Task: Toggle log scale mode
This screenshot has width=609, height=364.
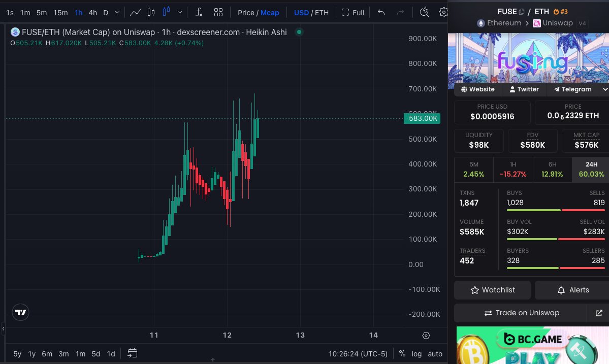Action: click(416, 354)
